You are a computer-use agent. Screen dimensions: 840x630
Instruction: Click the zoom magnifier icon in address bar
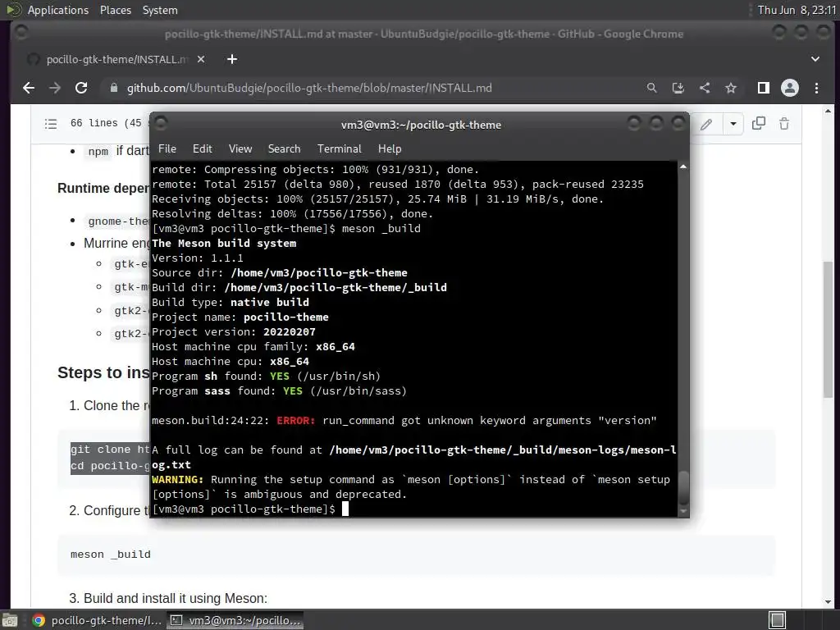pos(651,88)
